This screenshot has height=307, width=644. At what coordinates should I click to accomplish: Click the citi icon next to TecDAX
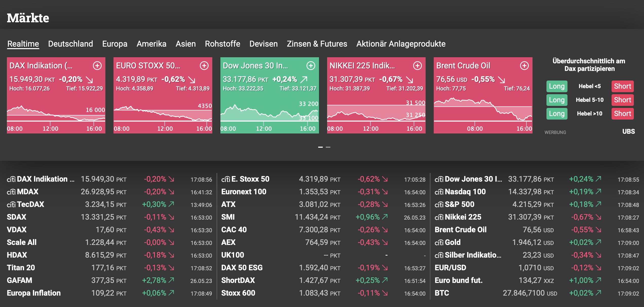11,205
